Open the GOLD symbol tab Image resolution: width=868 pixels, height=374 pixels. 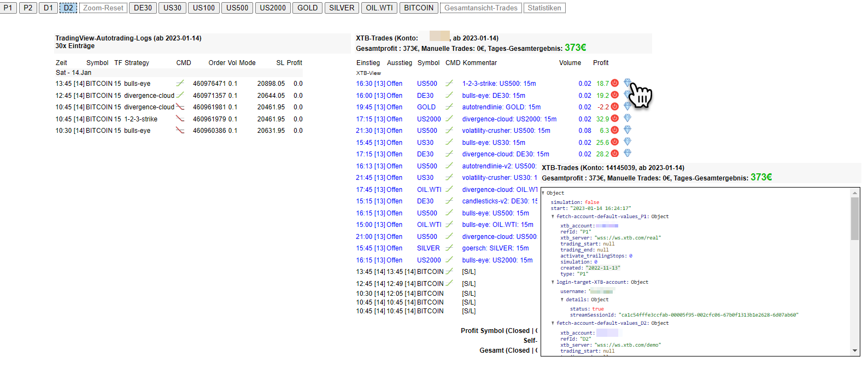[307, 8]
